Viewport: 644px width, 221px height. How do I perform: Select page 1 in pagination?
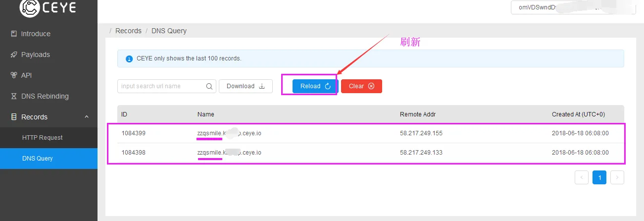[599, 177]
